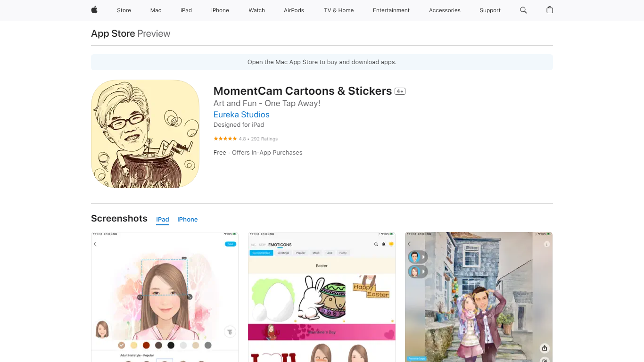The width and height of the screenshot is (644, 362).
Task: Click the bell icon in emoticons screenshot
Action: (x=384, y=244)
